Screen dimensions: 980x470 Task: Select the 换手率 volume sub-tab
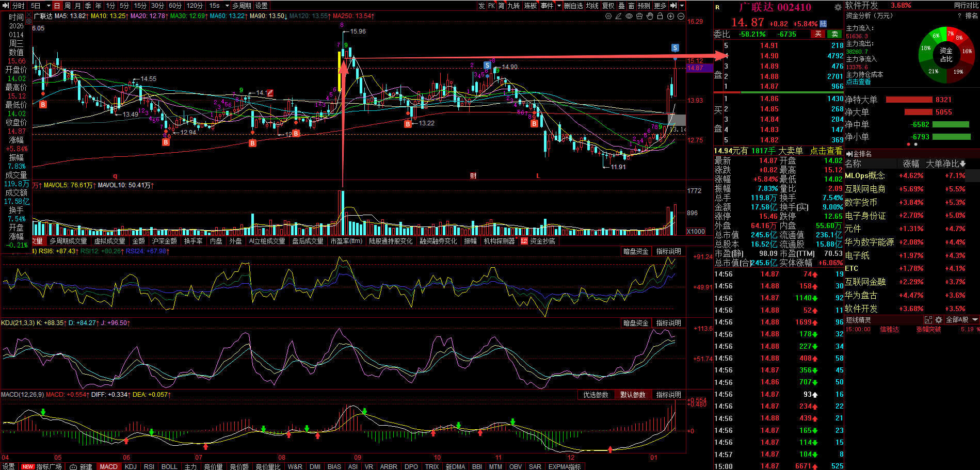pos(193,241)
